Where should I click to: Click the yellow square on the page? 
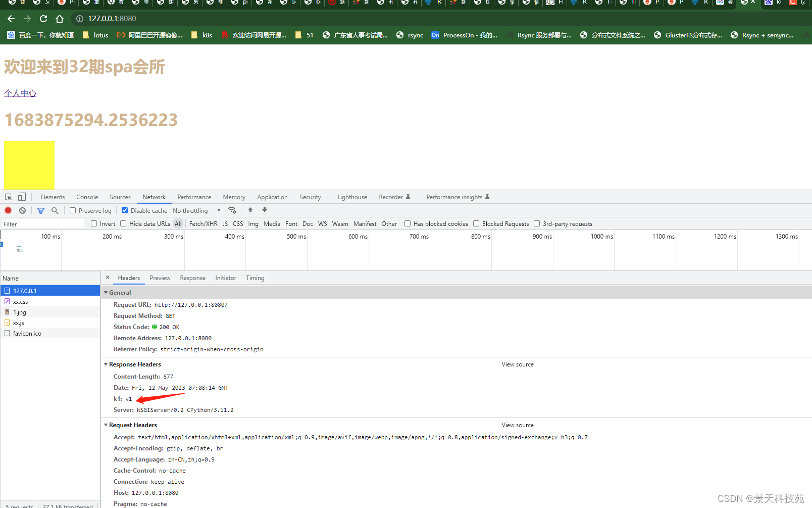[29, 165]
